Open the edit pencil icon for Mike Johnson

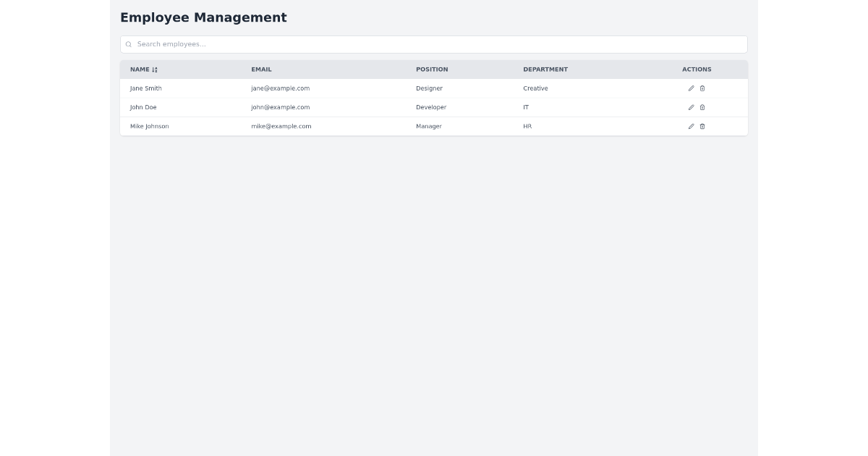(691, 126)
